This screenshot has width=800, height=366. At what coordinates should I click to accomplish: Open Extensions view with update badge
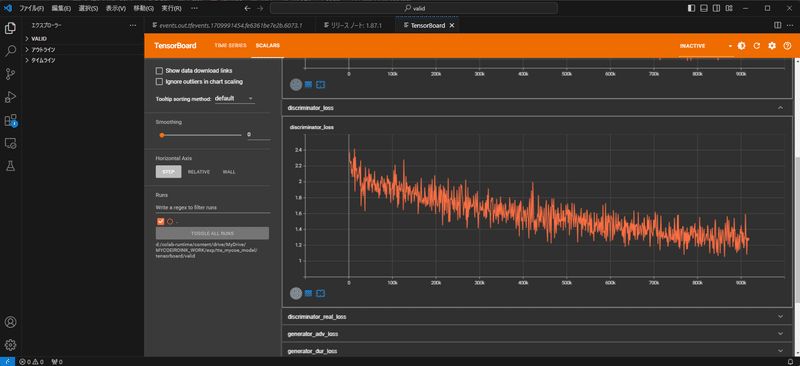click(10, 120)
